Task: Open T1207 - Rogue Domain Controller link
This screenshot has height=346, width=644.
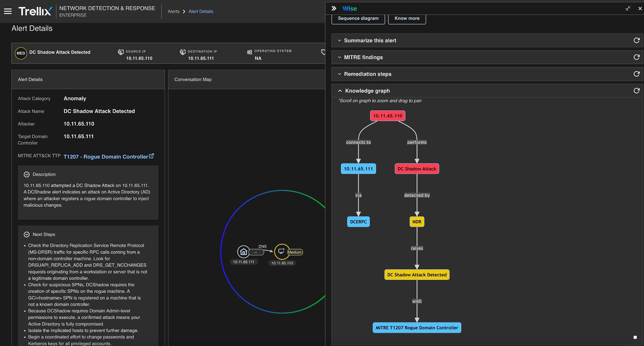Action: coord(106,157)
